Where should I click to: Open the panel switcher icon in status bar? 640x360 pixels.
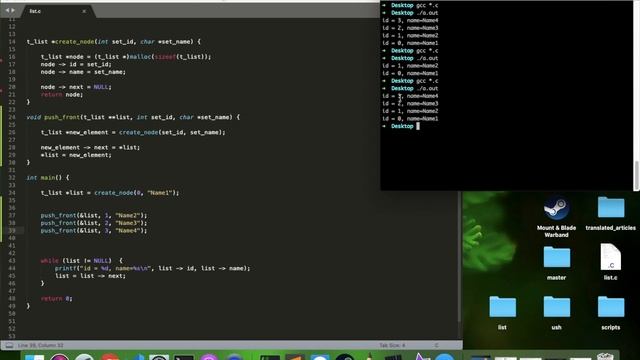tap(9, 346)
